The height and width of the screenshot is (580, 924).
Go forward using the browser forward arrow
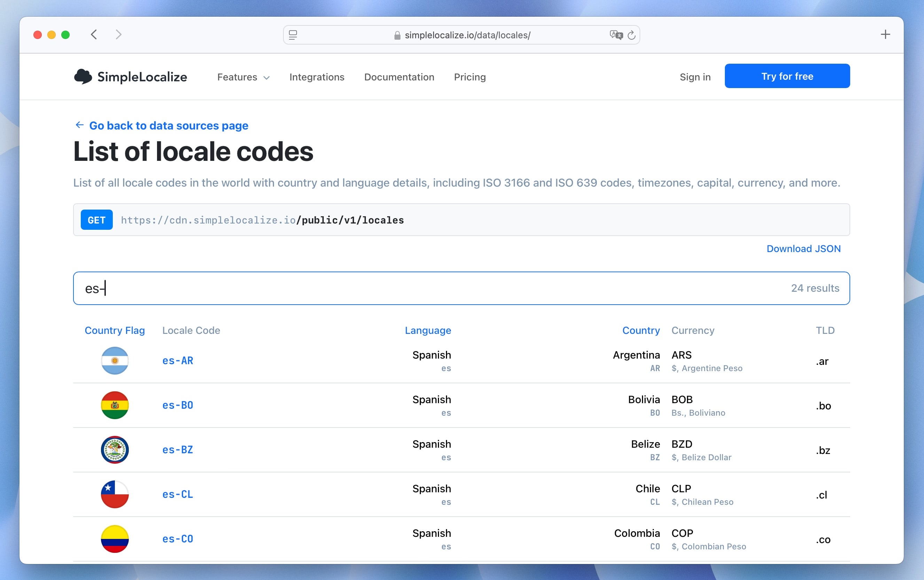(x=118, y=35)
